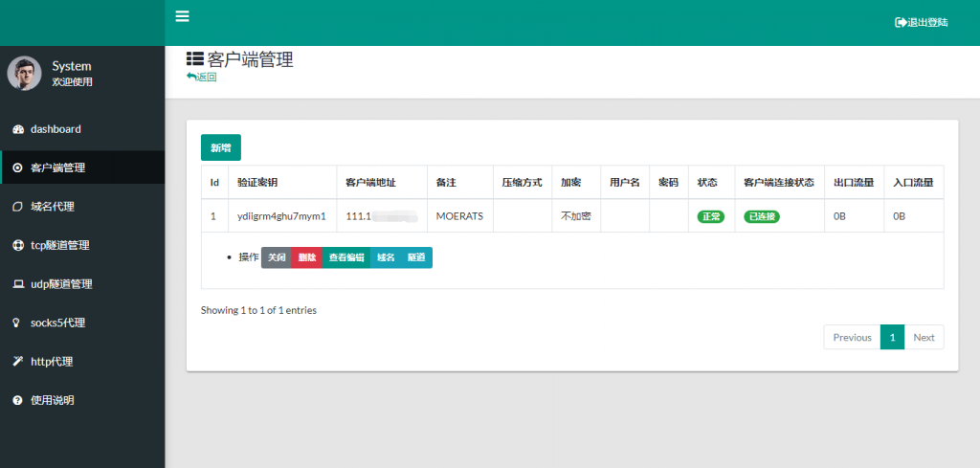Click the gray 关闭 action button
The height and width of the screenshot is (468, 980).
pyautogui.click(x=276, y=257)
